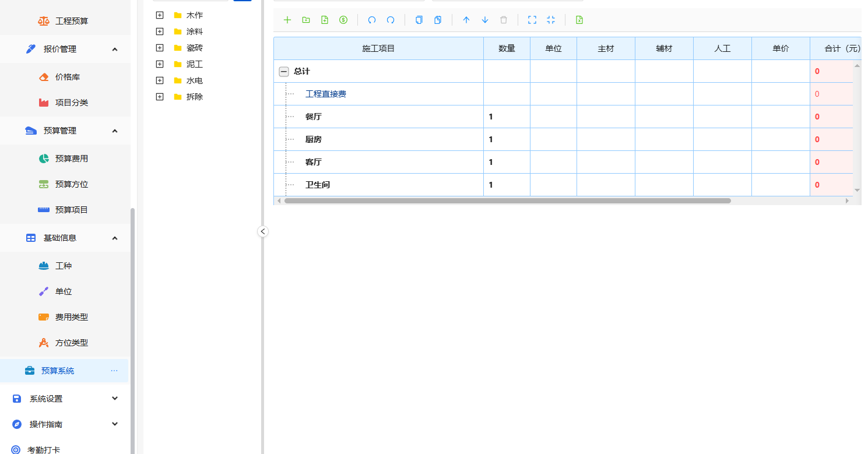This screenshot has width=868, height=454.
Task: Export using the Excel file icon
Action: tap(579, 20)
